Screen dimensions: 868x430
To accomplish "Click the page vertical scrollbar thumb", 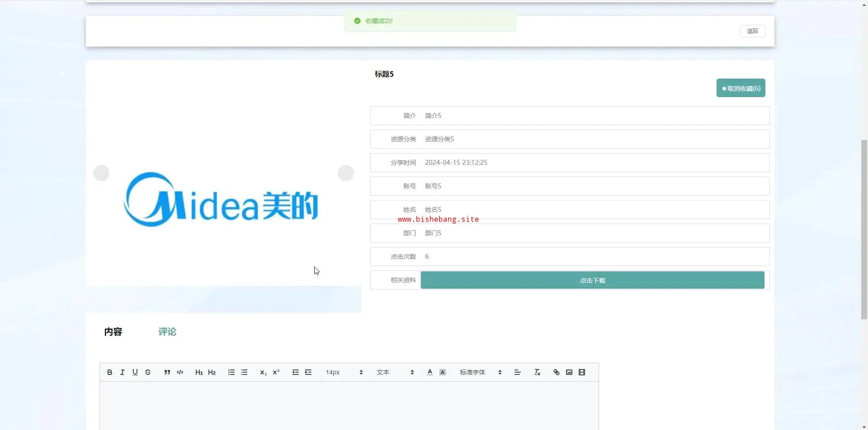I will pos(864,230).
